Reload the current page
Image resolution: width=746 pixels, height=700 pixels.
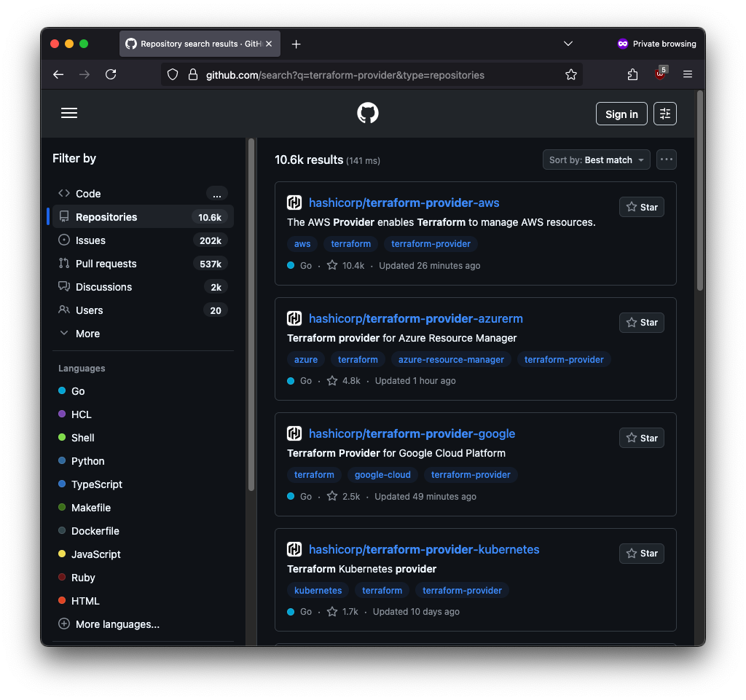(x=111, y=74)
